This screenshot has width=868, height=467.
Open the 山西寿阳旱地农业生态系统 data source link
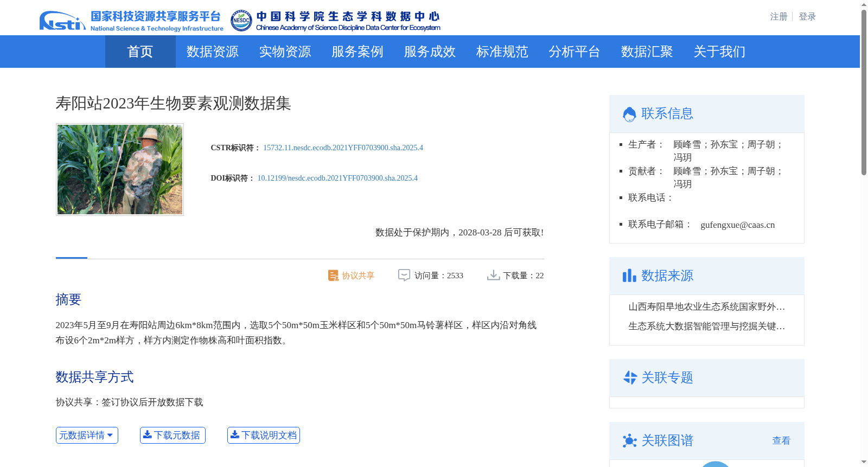[706, 307]
